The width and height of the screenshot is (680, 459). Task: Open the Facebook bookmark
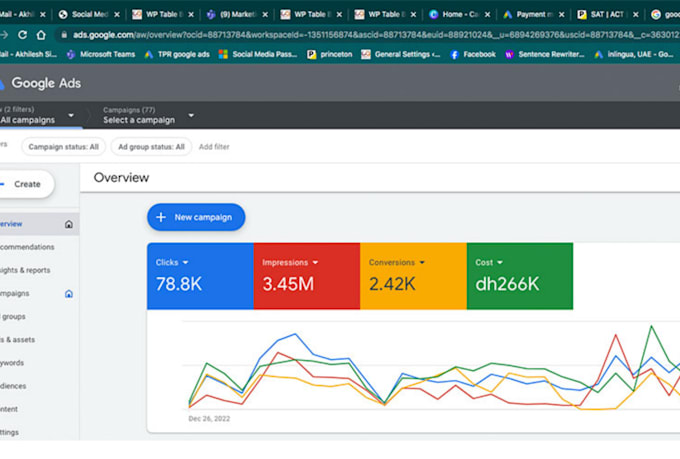pyautogui.click(x=473, y=54)
